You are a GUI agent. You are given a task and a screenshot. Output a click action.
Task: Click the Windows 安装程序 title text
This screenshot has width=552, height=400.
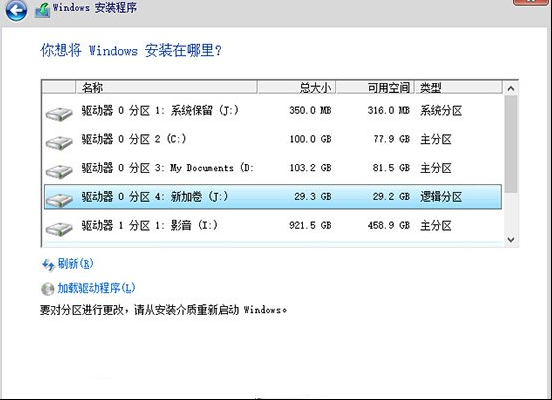click(95, 7)
